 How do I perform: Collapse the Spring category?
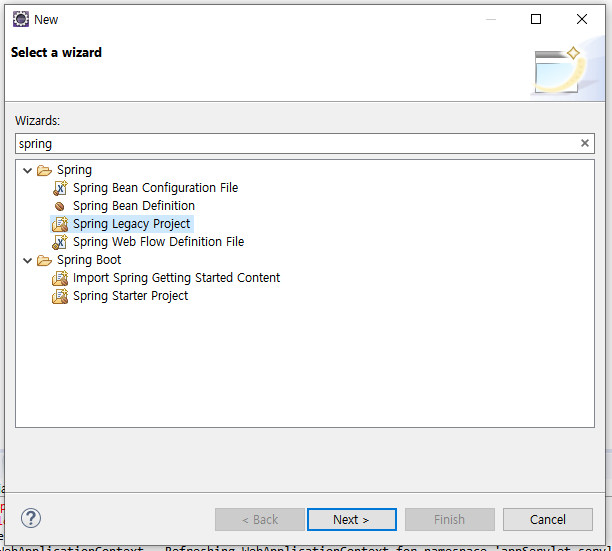coord(27,171)
